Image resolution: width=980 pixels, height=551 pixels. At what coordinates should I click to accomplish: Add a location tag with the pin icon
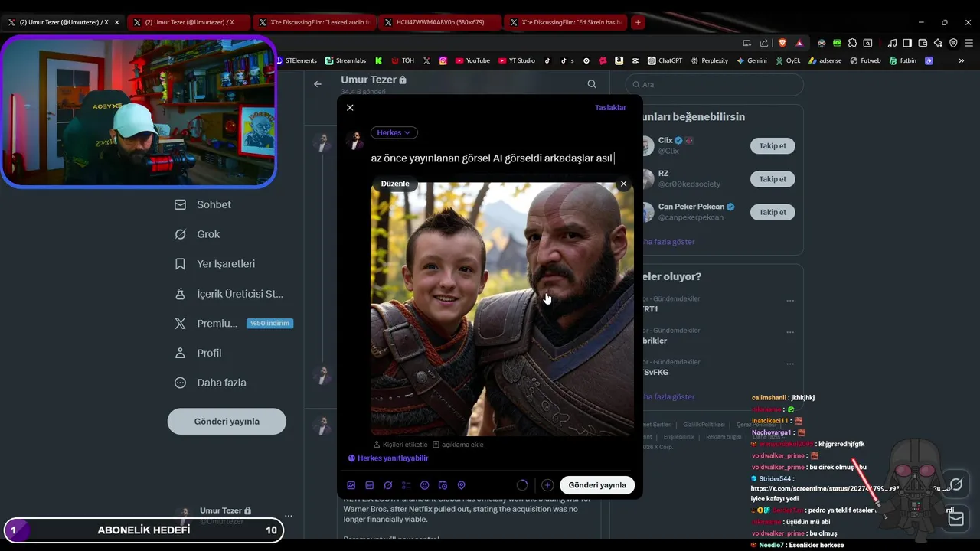coord(461,485)
